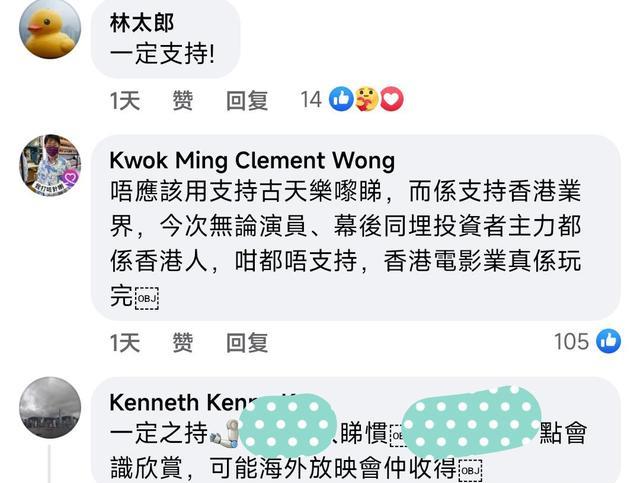The image size is (640, 483).
Task: Like Kwok Ming Clement Wong's comment with 赞
Action: (x=182, y=342)
